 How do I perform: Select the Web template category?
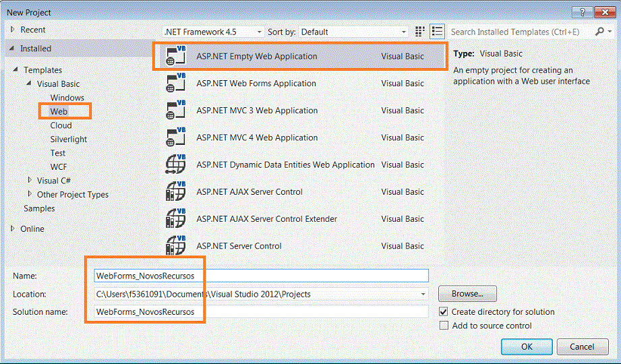[x=59, y=111]
